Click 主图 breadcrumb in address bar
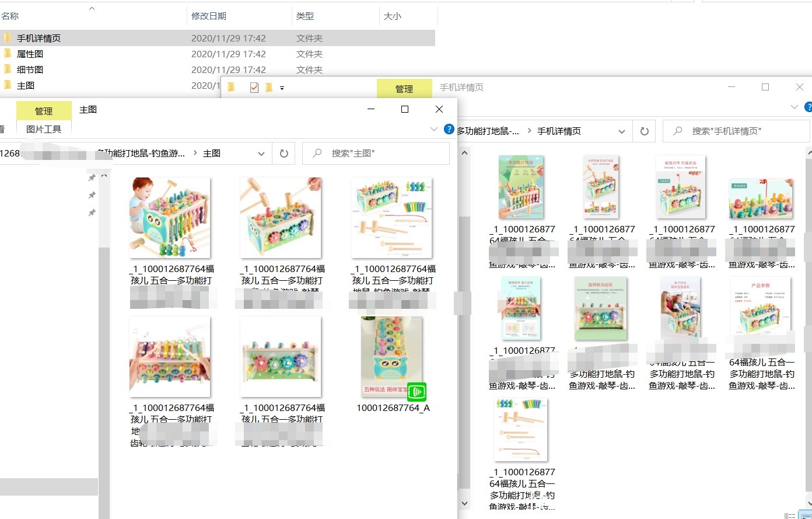This screenshot has height=519, width=812. pyautogui.click(x=212, y=154)
